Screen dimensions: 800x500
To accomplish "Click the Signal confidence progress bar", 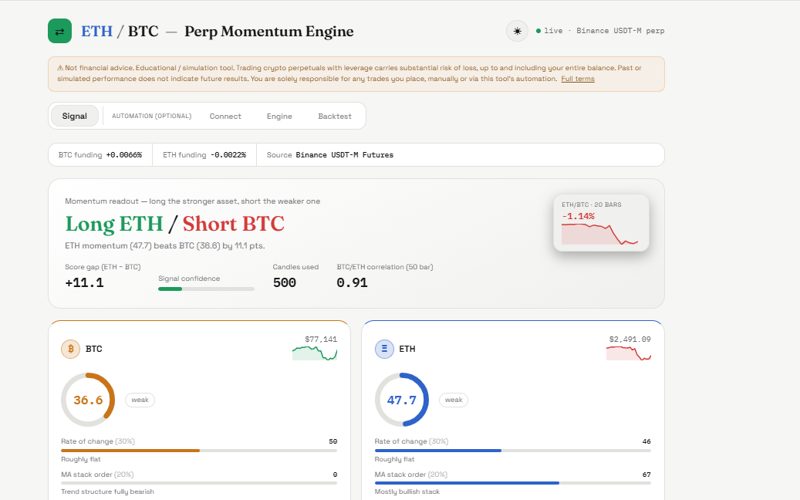I will coord(206,289).
